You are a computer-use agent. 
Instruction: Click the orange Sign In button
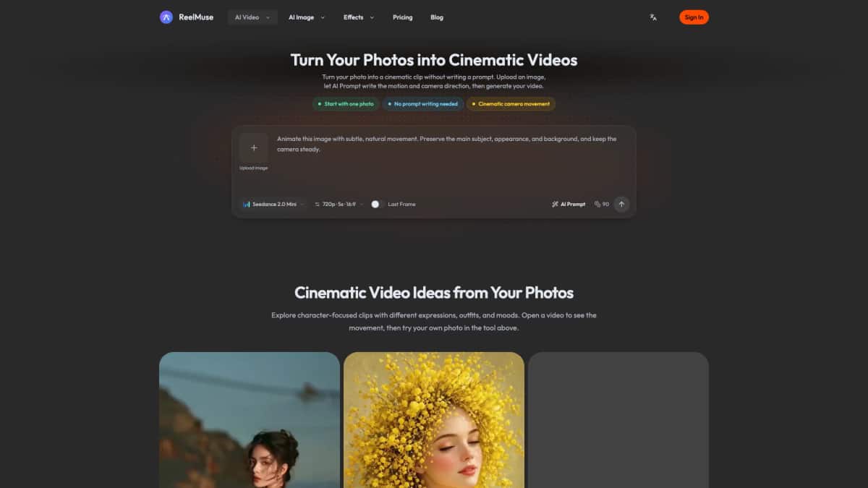[694, 17]
